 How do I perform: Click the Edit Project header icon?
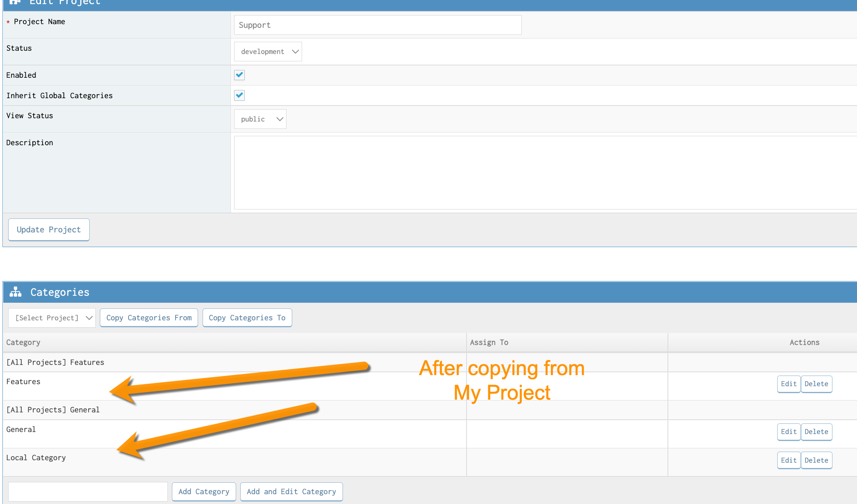15,2
